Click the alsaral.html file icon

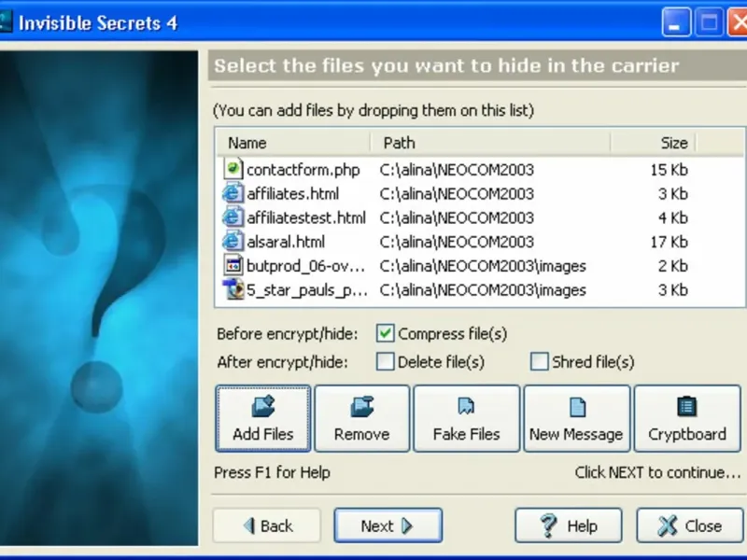pyautogui.click(x=233, y=242)
